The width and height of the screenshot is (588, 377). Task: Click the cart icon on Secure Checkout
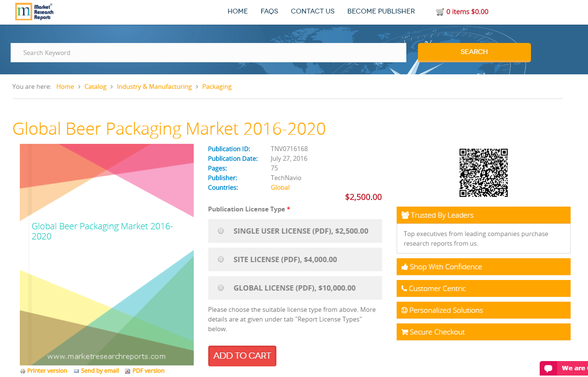click(x=405, y=332)
